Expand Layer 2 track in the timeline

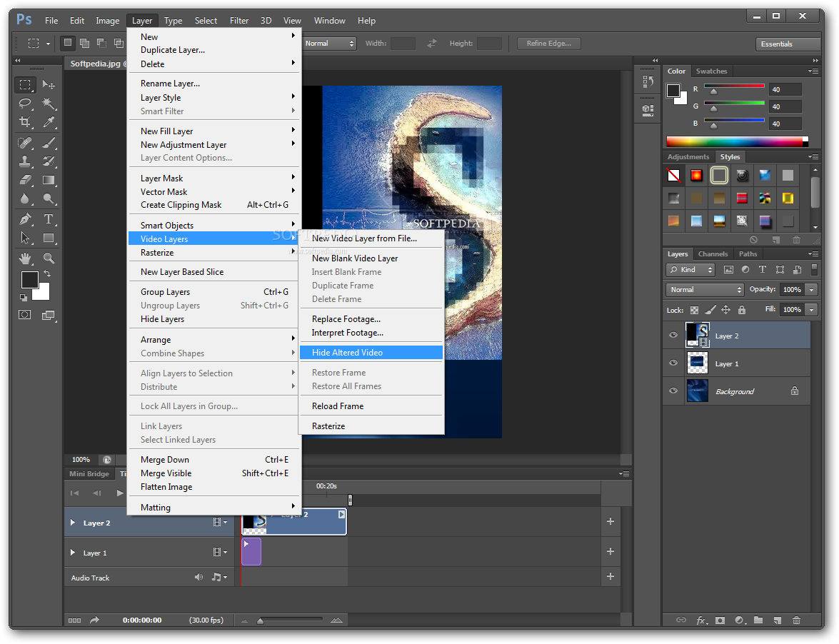(73, 523)
